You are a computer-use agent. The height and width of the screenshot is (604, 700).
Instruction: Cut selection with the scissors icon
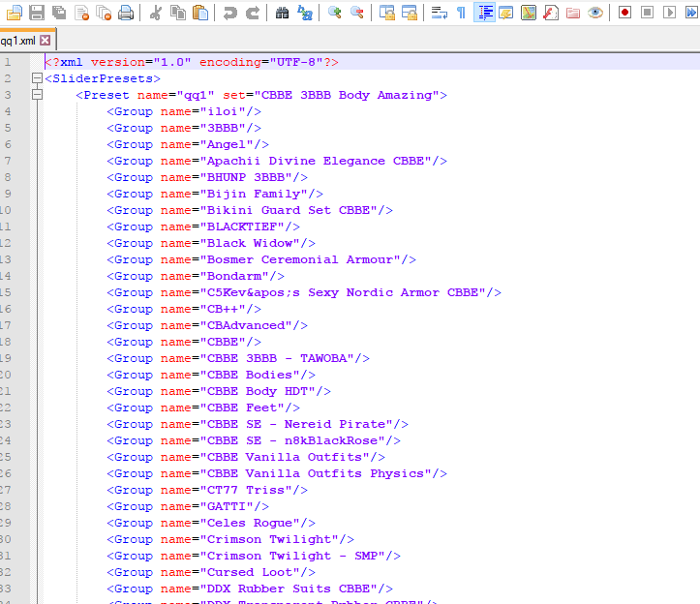155,13
